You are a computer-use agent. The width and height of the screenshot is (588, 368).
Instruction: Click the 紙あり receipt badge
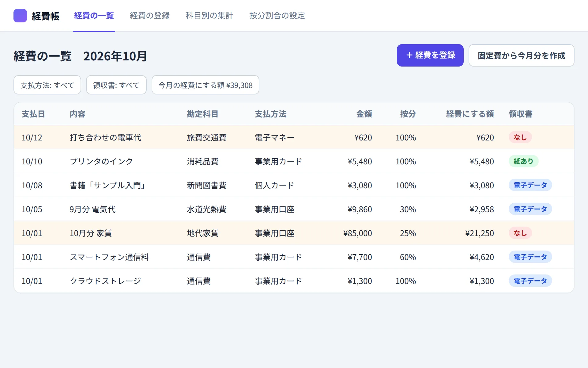point(524,161)
